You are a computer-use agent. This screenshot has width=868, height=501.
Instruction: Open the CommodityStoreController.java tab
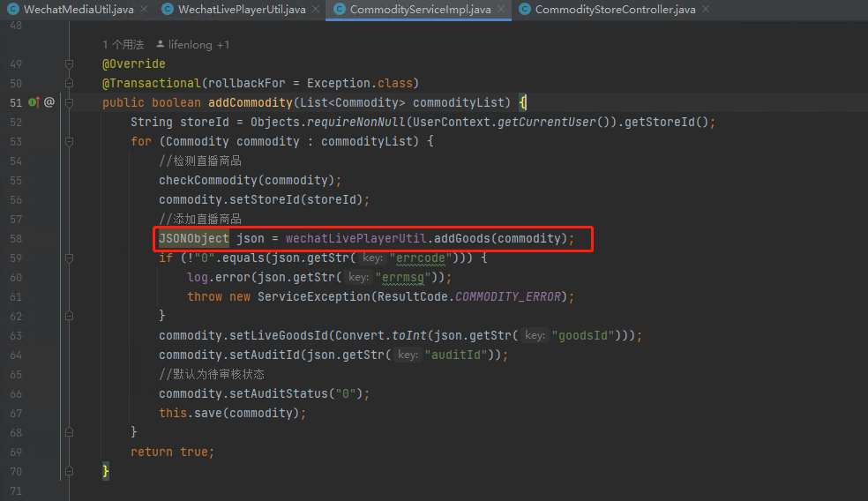point(615,10)
